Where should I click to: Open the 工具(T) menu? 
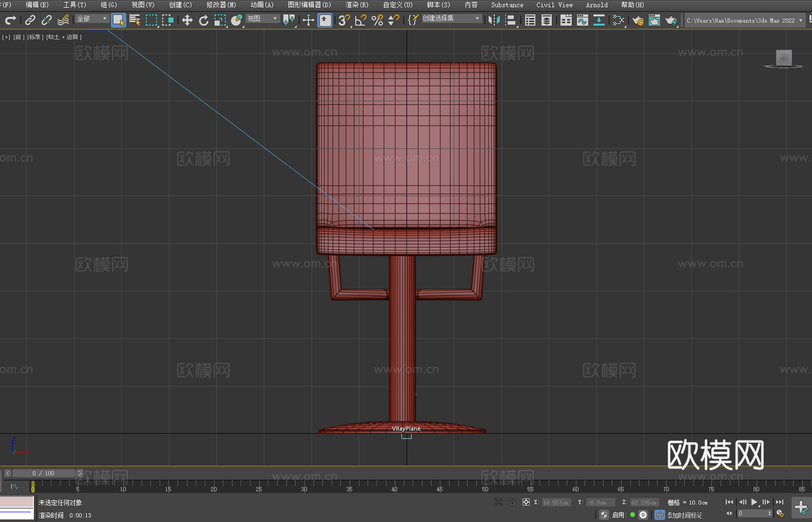[74, 5]
